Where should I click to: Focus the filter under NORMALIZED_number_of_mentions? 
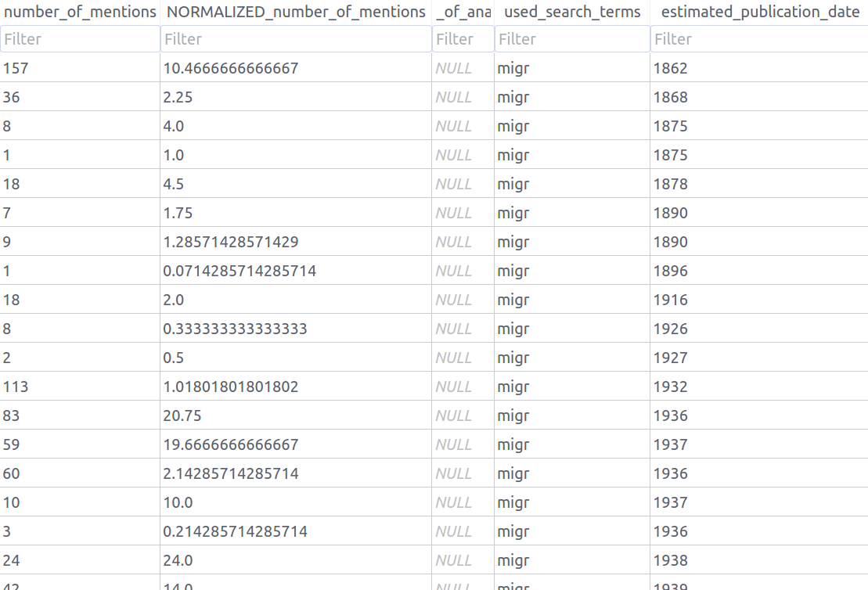click(296, 39)
